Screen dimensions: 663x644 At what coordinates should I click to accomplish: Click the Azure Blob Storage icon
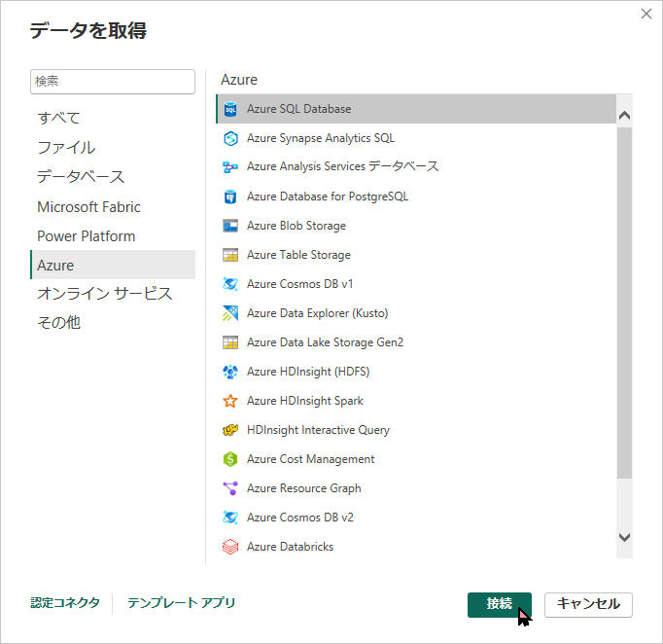click(x=230, y=226)
